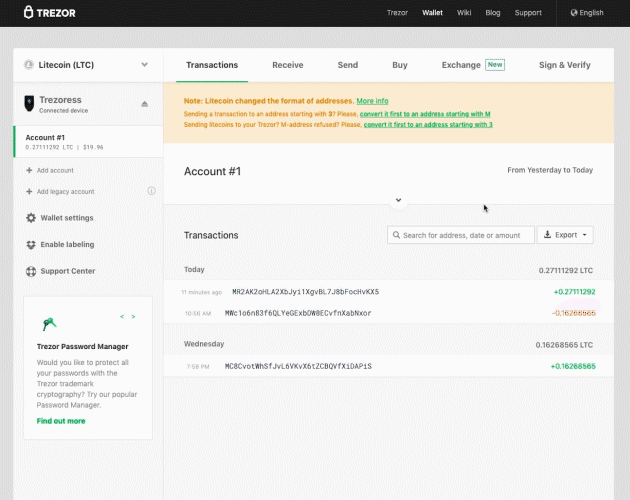Image resolution: width=630 pixels, height=500 pixels.
Task: Open the More info link
Action: point(372,101)
